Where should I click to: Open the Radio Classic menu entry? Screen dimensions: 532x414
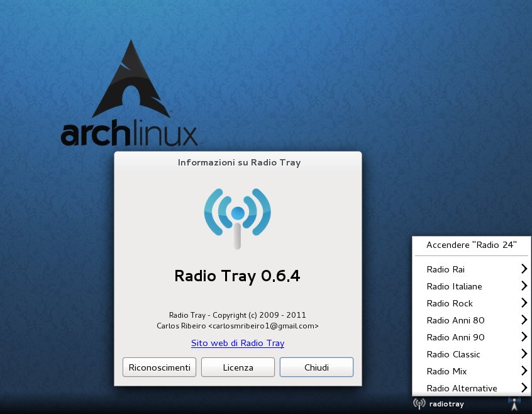coord(472,354)
